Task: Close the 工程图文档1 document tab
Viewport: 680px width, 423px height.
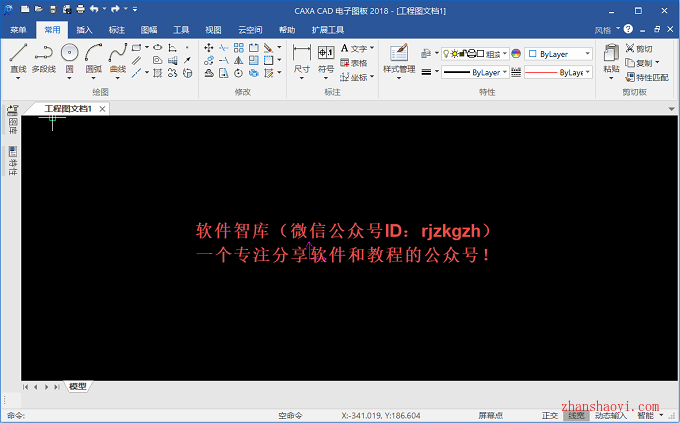Action: 102,109
